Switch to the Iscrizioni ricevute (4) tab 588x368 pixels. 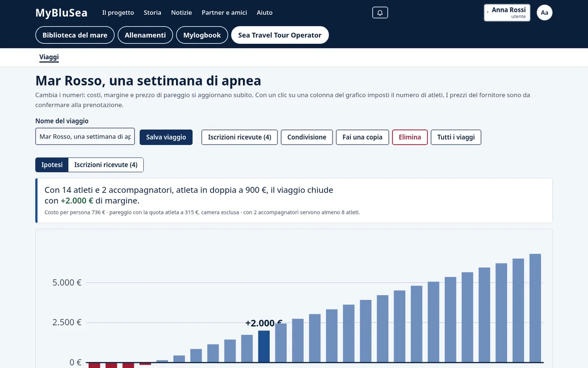pyautogui.click(x=106, y=165)
